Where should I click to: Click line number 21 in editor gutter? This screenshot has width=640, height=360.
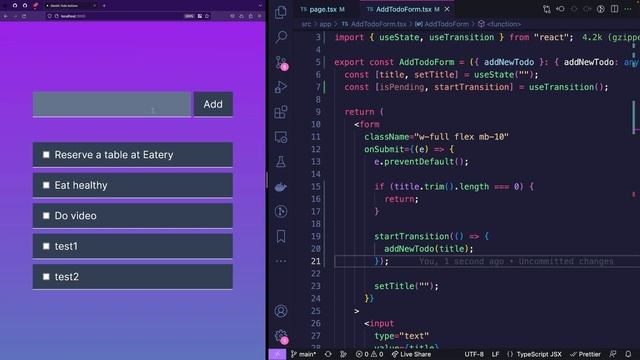(x=316, y=261)
